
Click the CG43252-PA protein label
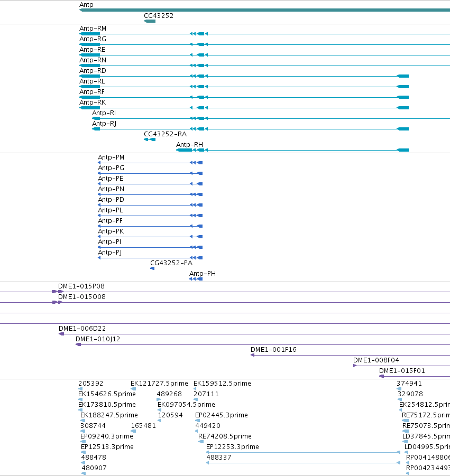click(x=171, y=263)
